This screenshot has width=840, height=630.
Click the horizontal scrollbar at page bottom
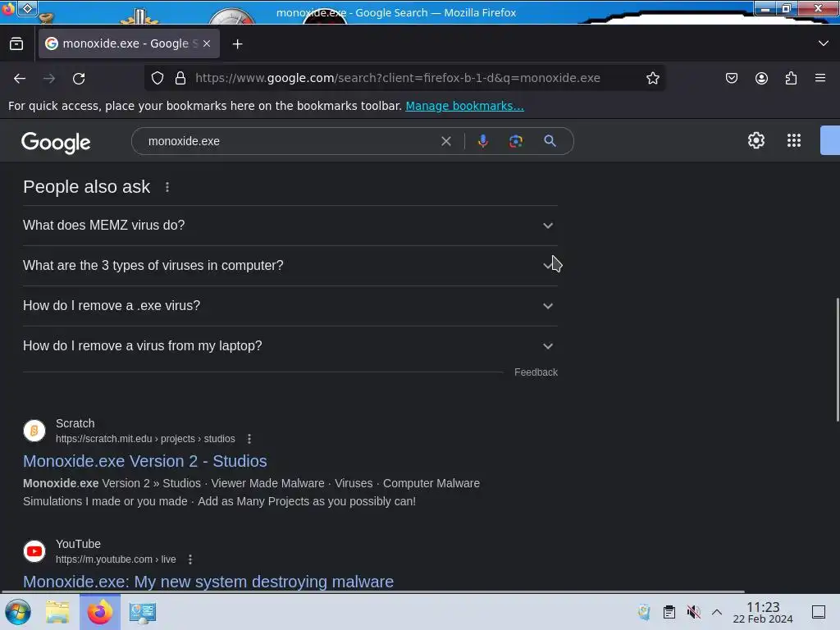[372, 592]
